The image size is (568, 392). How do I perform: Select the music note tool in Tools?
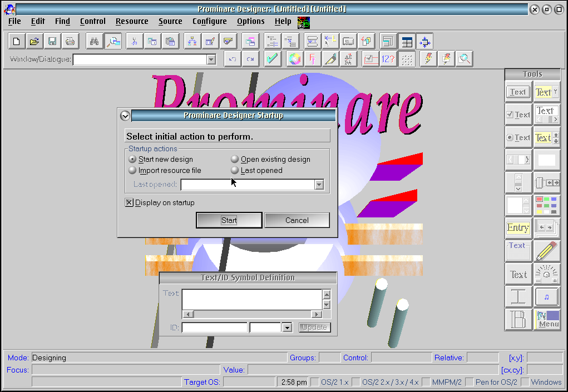pyautogui.click(x=547, y=296)
